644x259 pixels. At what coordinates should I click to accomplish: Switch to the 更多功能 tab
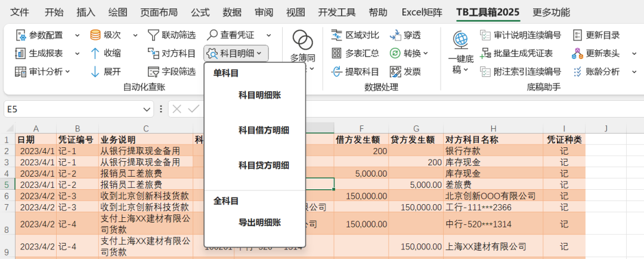551,13
